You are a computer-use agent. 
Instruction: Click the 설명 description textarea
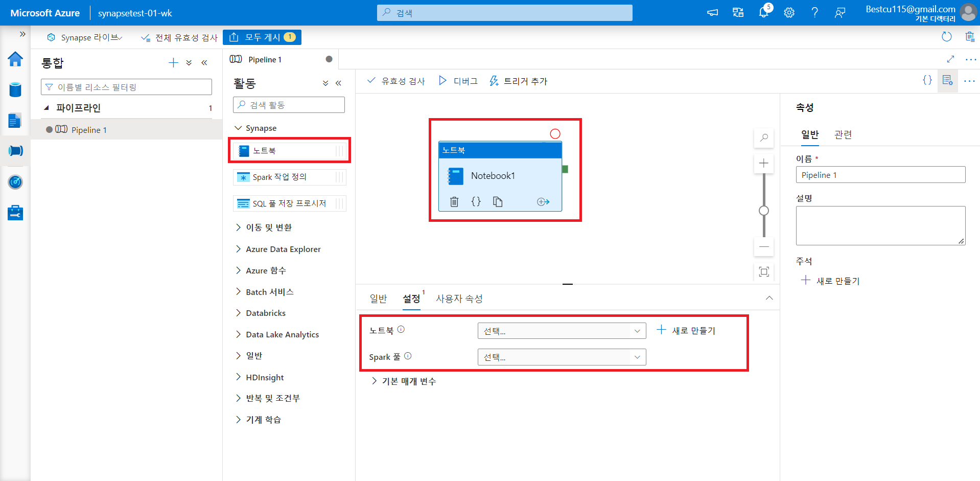pos(880,225)
